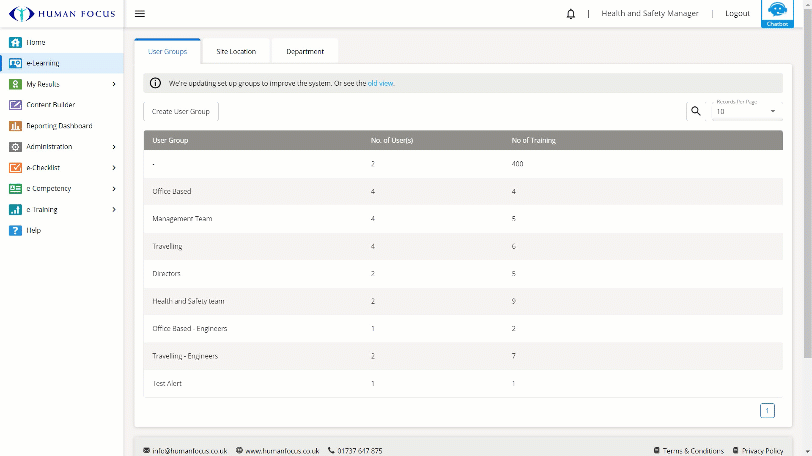Follow the old view link
The image size is (812, 456).
coord(381,83)
